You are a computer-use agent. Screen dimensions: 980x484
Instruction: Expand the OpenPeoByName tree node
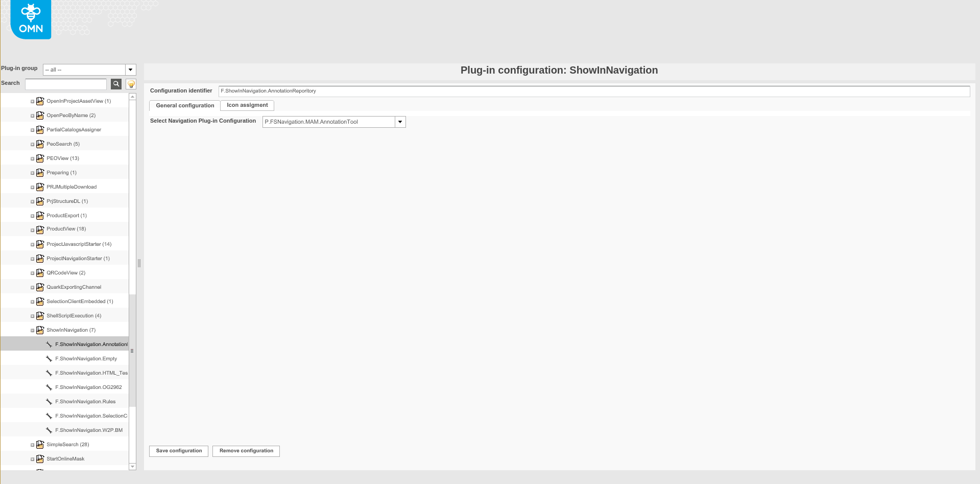[32, 116]
